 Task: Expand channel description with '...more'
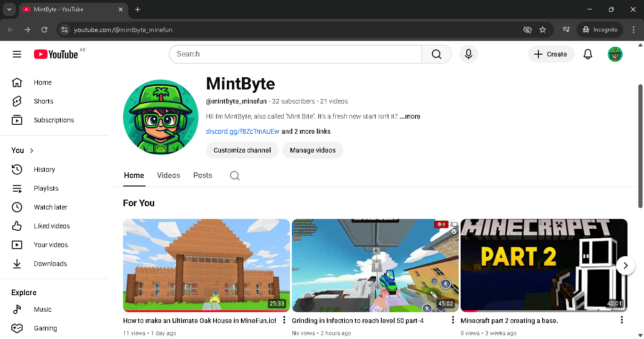click(x=410, y=116)
